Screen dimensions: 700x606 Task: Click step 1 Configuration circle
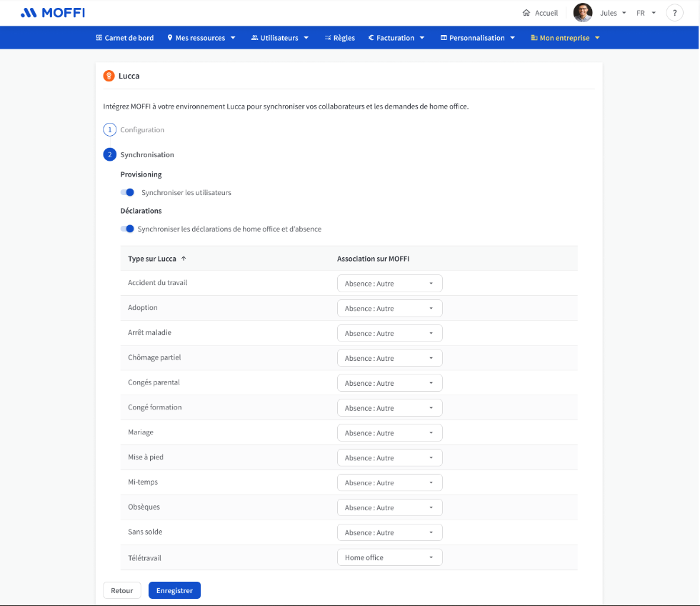pyautogui.click(x=110, y=129)
